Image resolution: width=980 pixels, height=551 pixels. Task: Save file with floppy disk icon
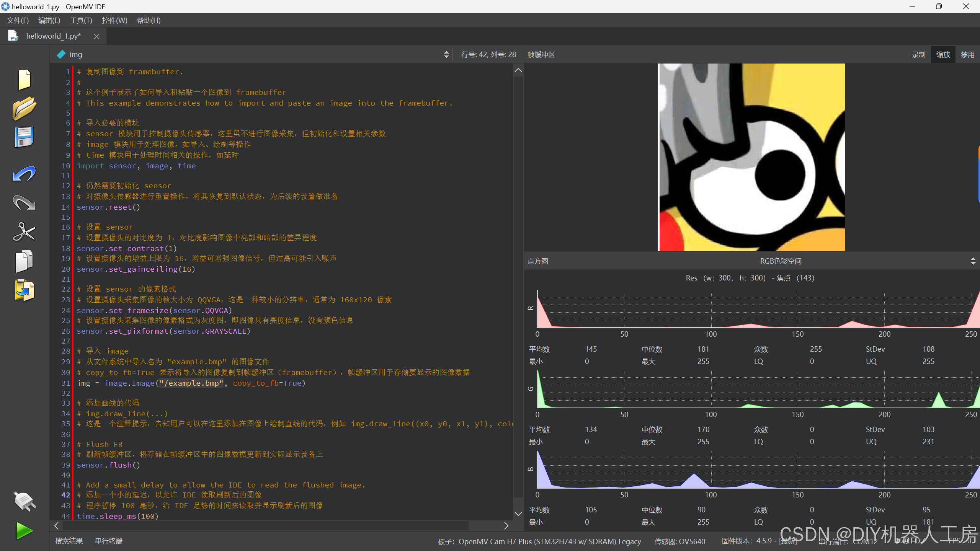pos(24,137)
